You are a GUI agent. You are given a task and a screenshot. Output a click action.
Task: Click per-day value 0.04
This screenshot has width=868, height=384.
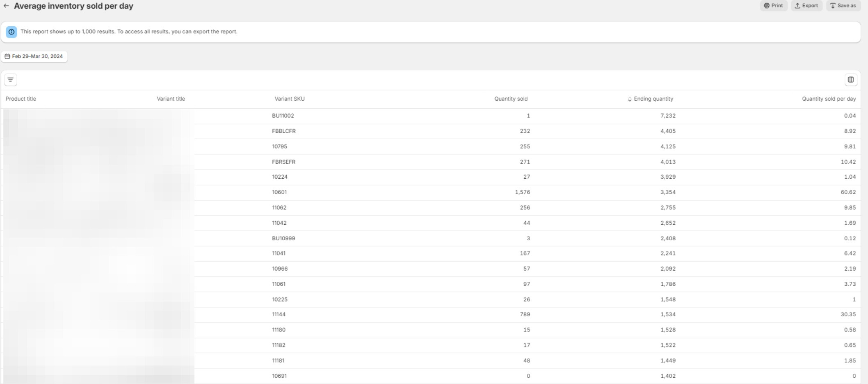[850, 116]
